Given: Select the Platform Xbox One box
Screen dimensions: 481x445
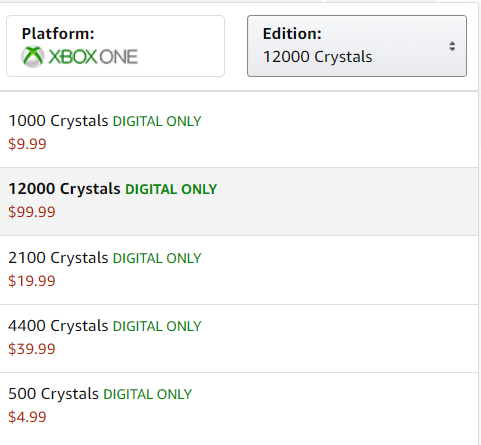Looking at the screenshot, I should pos(115,46).
